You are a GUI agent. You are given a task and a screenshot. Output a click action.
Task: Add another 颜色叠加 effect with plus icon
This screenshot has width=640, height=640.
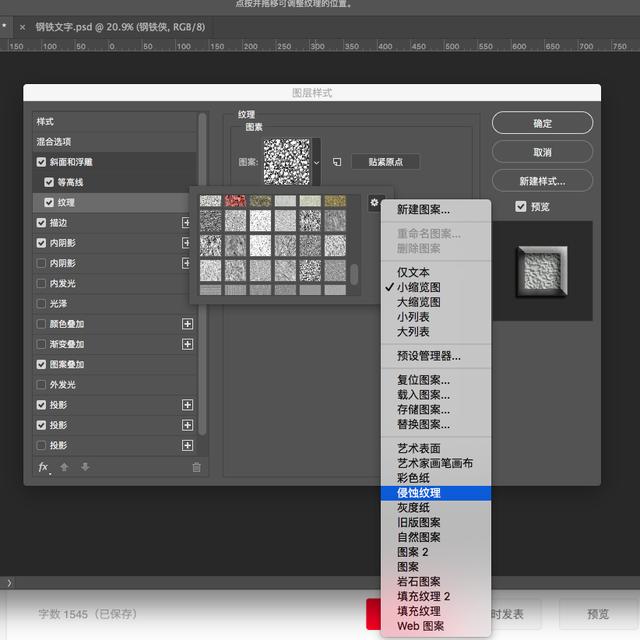(x=187, y=324)
